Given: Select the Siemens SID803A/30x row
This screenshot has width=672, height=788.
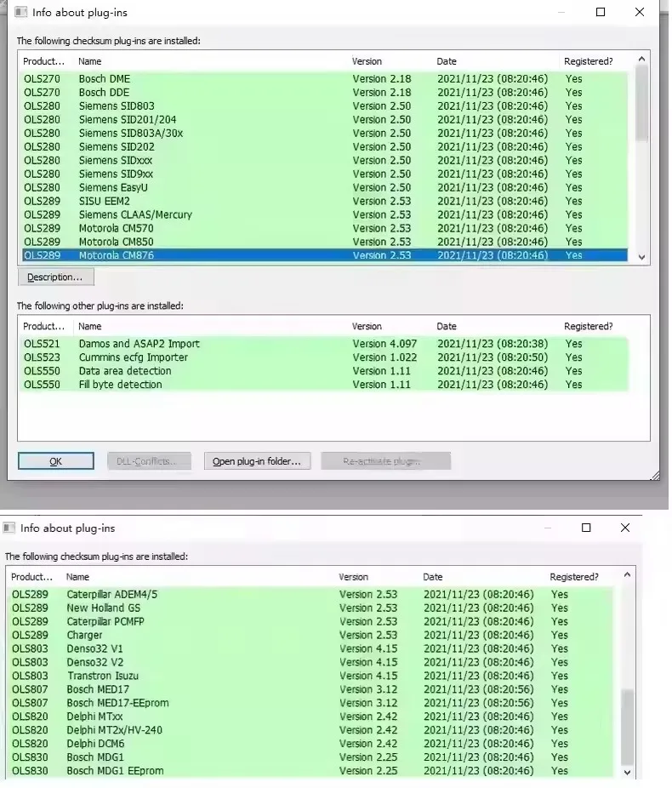Looking at the screenshot, I should coord(325,133).
